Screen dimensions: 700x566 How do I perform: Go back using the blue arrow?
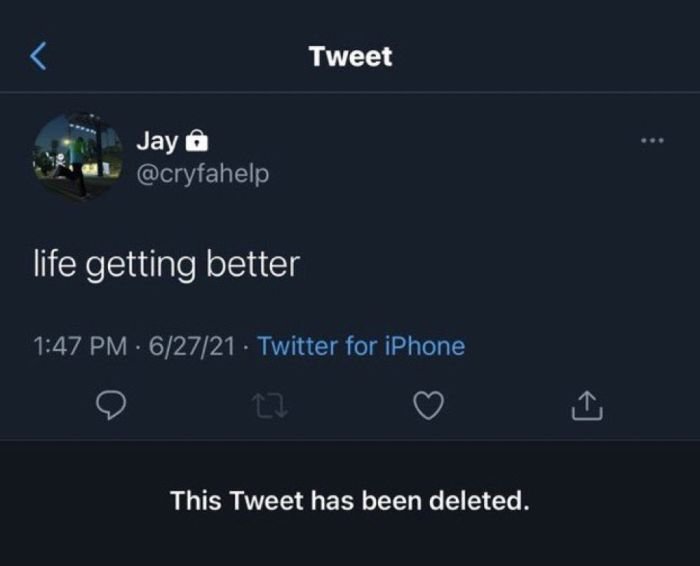tap(39, 56)
